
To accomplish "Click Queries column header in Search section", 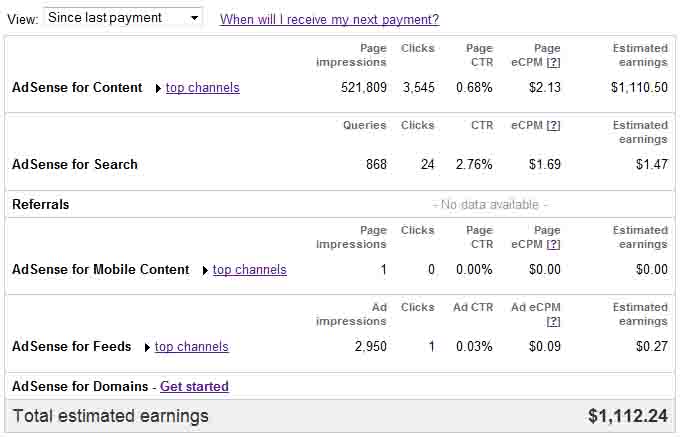I will click(364, 125).
